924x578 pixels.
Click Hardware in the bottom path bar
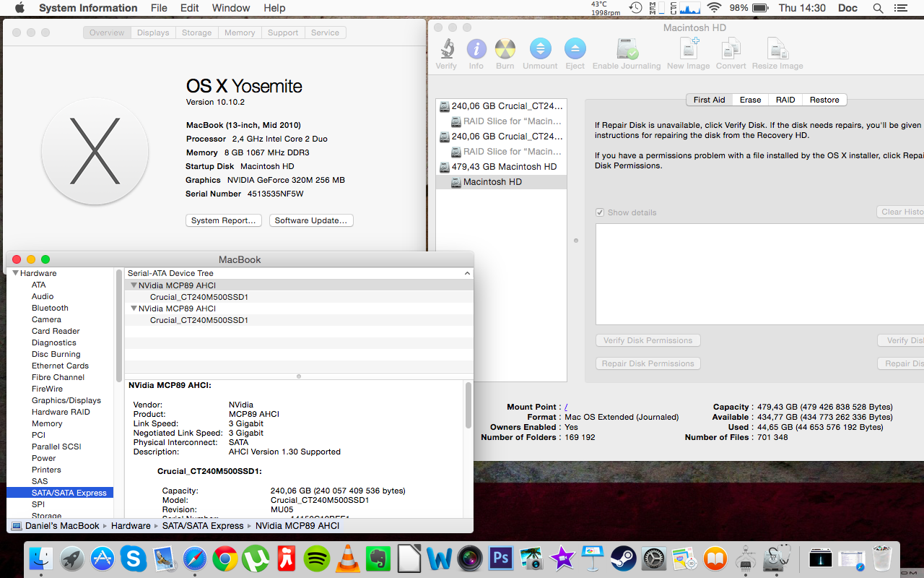click(x=131, y=526)
